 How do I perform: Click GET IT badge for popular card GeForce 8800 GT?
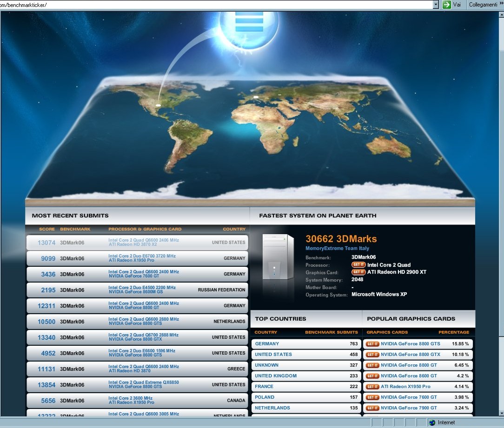pyautogui.click(x=372, y=365)
